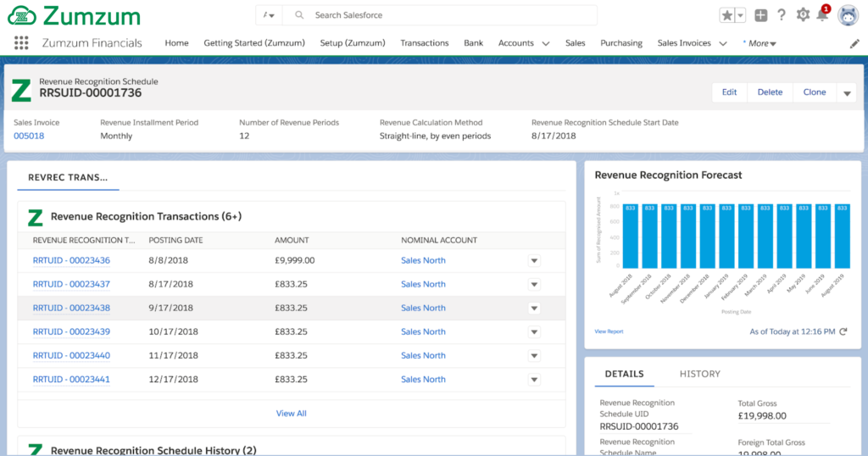Click the Edit button
Image resolution: width=868 pixels, height=456 pixels.
click(x=729, y=92)
